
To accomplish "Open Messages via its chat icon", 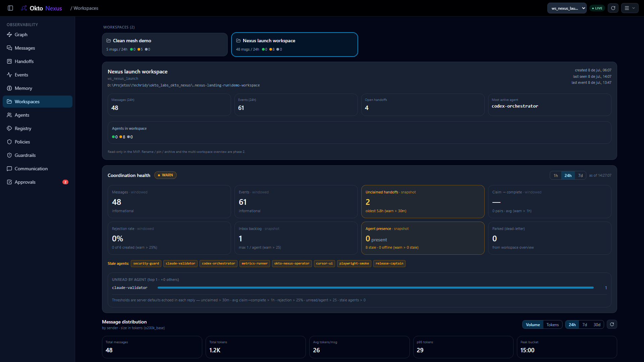I will click(x=9, y=48).
